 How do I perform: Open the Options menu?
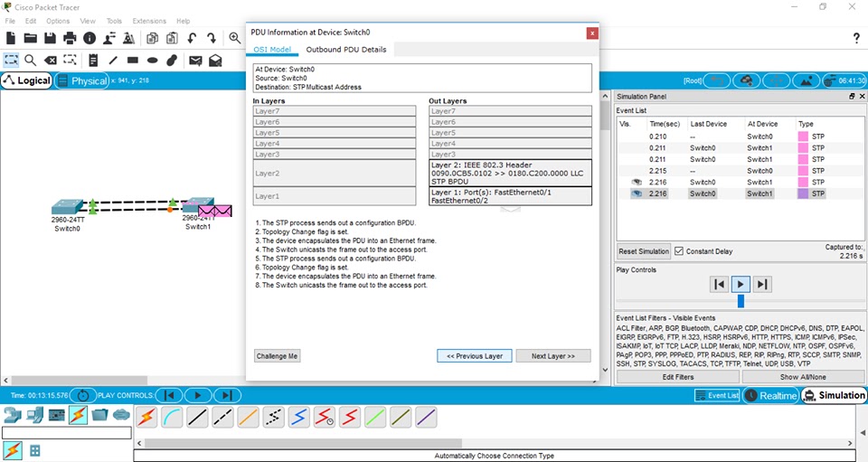[x=58, y=21]
